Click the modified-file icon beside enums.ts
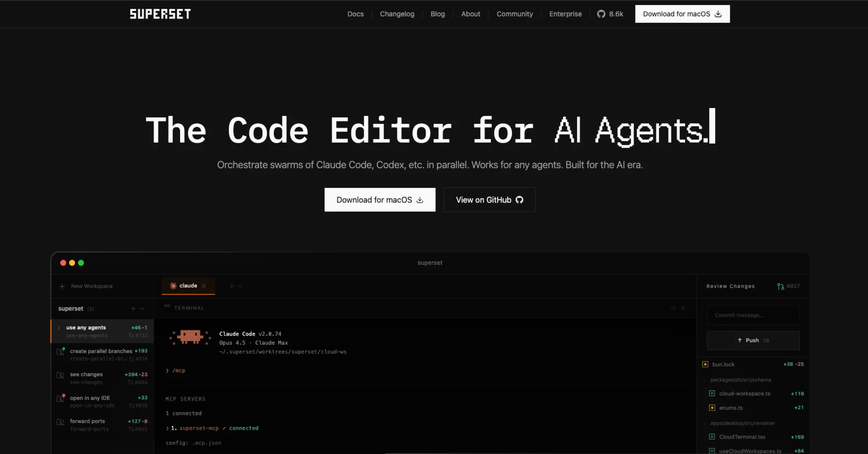 (x=712, y=408)
